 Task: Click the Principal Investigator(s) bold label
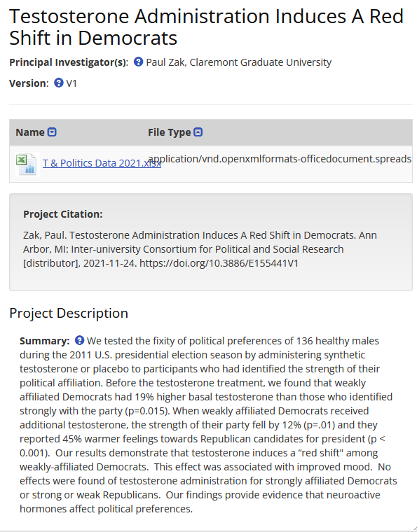[69, 62]
